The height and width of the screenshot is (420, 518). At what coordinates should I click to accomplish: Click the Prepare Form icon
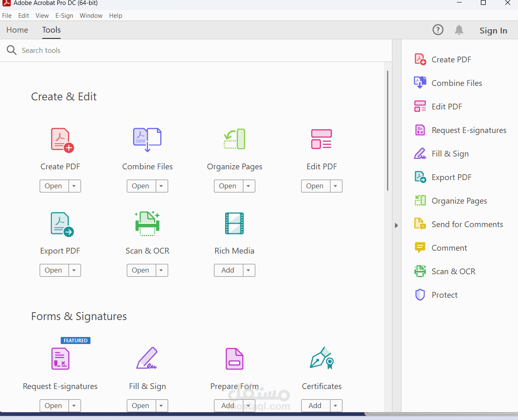pos(234,358)
